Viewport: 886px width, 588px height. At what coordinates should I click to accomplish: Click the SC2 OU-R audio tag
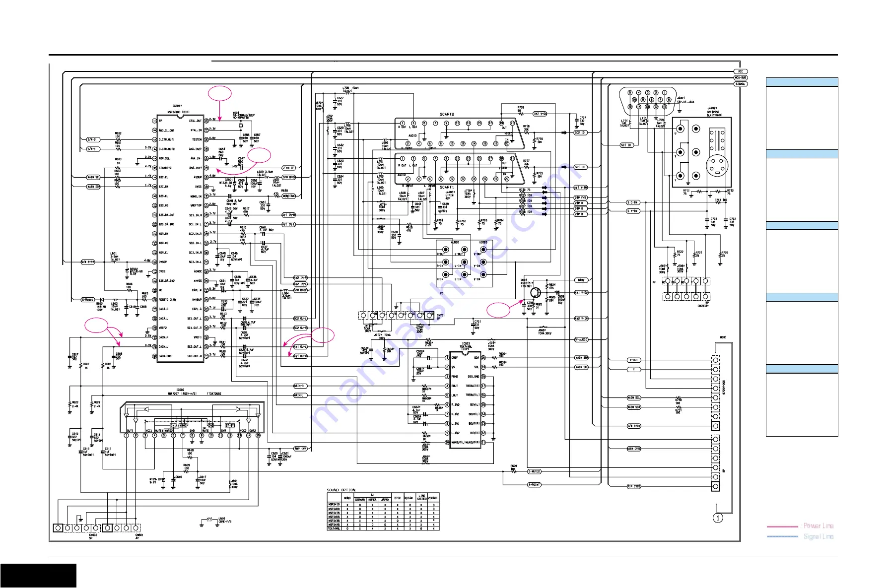pos(300,328)
